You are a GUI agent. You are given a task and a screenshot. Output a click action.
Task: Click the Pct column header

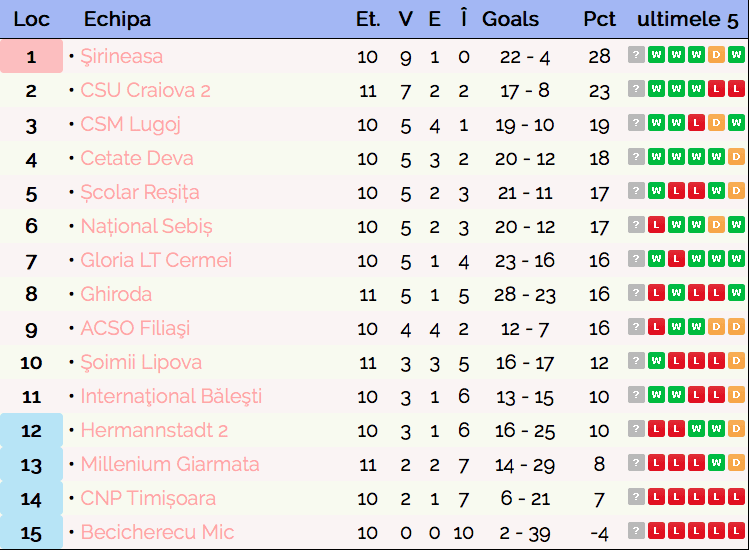(599, 19)
